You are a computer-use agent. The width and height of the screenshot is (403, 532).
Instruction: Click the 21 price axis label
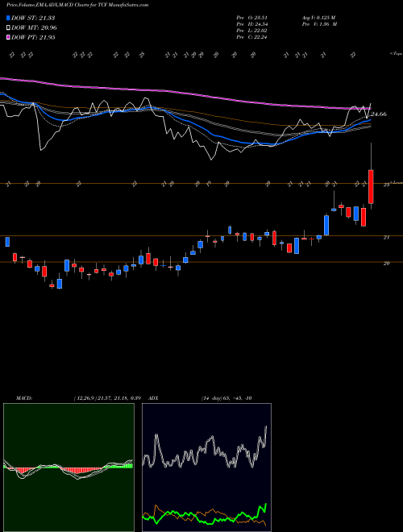point(386,238)
